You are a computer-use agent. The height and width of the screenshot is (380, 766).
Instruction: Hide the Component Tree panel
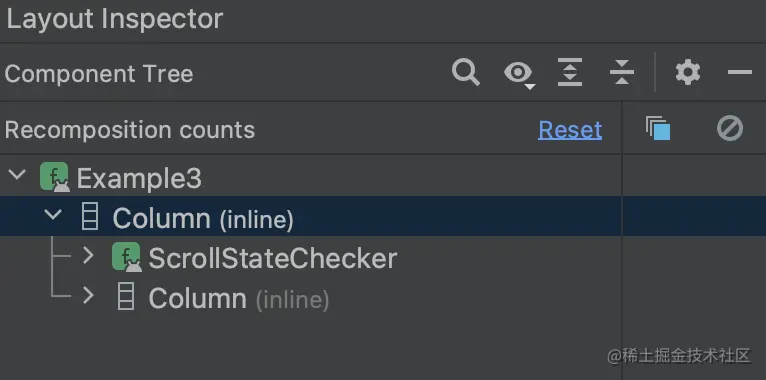click(740, 72)
